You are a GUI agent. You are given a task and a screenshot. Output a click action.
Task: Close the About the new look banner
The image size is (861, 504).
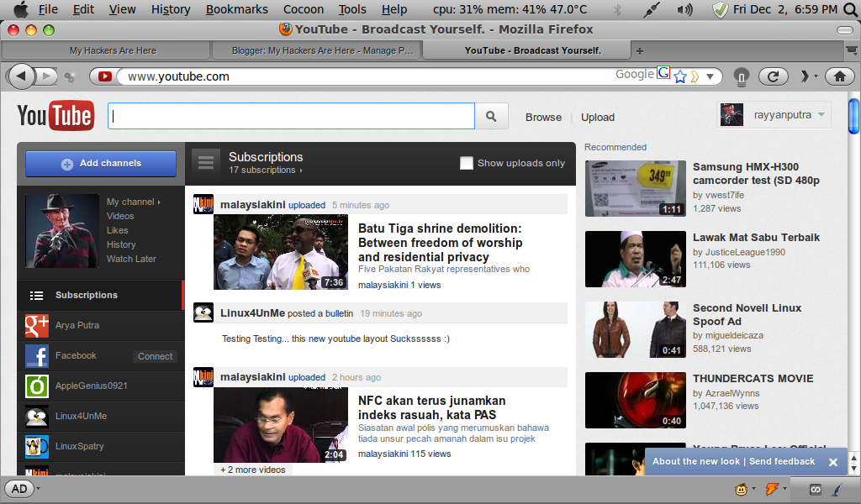(x=833, y=462)
